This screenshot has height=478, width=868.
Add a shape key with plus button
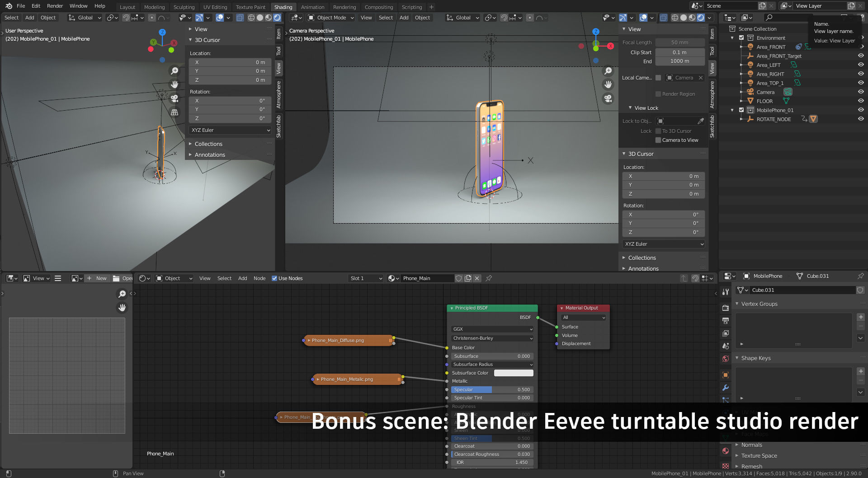[861, 371]
